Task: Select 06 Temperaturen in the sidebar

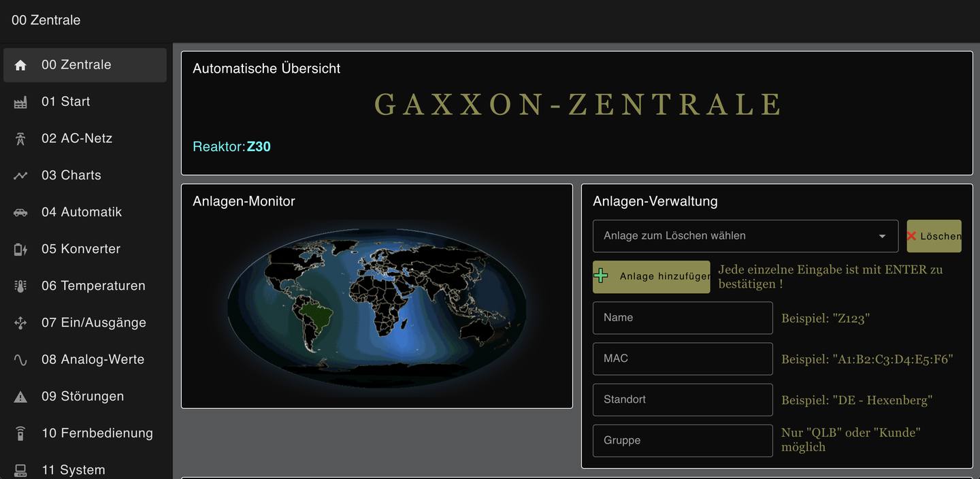Action: [85, 286]
